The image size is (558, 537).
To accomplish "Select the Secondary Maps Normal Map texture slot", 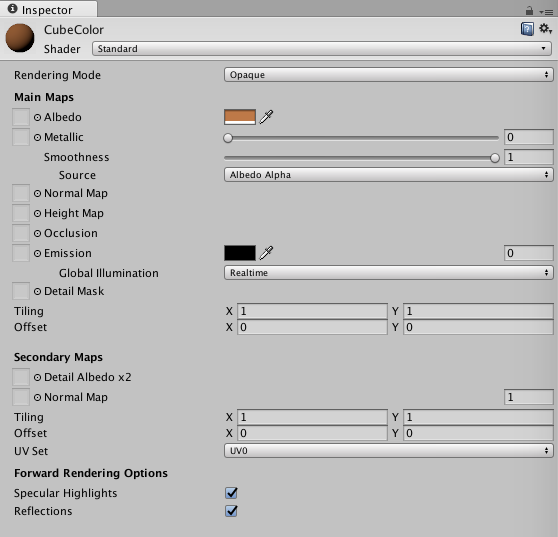I will 21,397.
